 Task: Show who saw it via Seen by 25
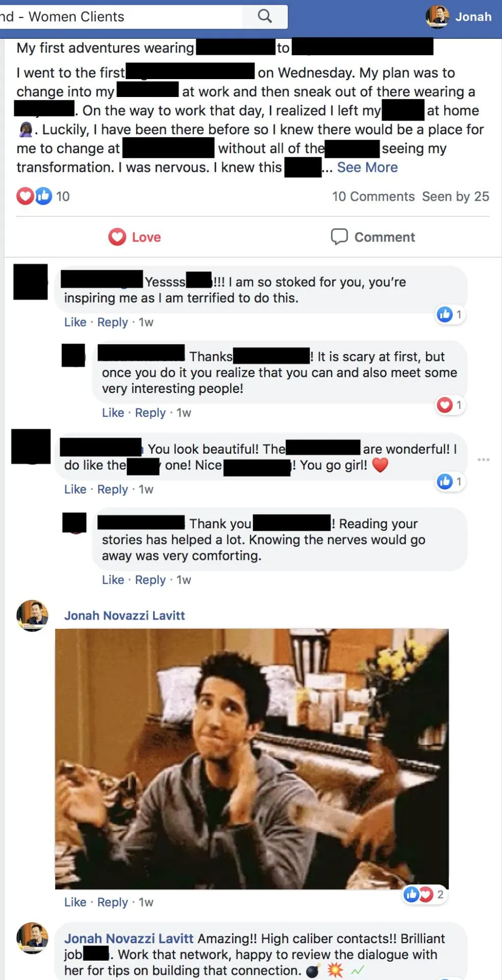(x=456, y=197)
